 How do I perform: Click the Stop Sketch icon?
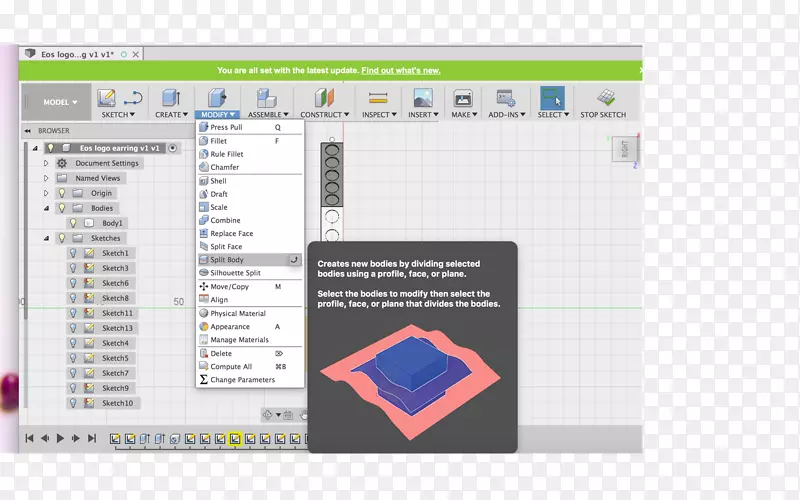tap(606, 98)
